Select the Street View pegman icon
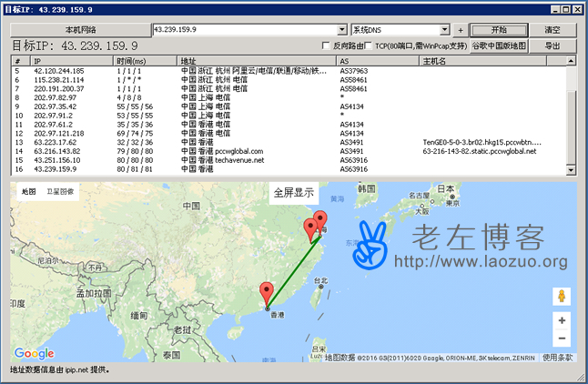 pos(562,297)
